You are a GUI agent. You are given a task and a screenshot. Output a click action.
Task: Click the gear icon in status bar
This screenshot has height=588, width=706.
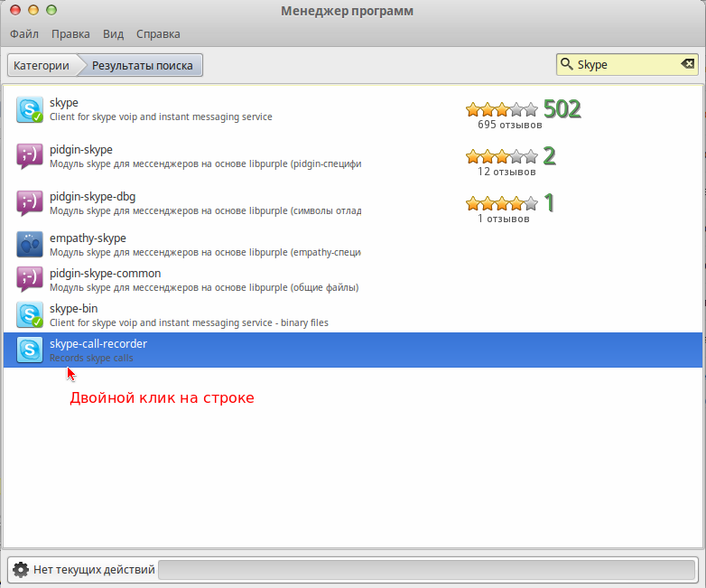pos(20,570)
